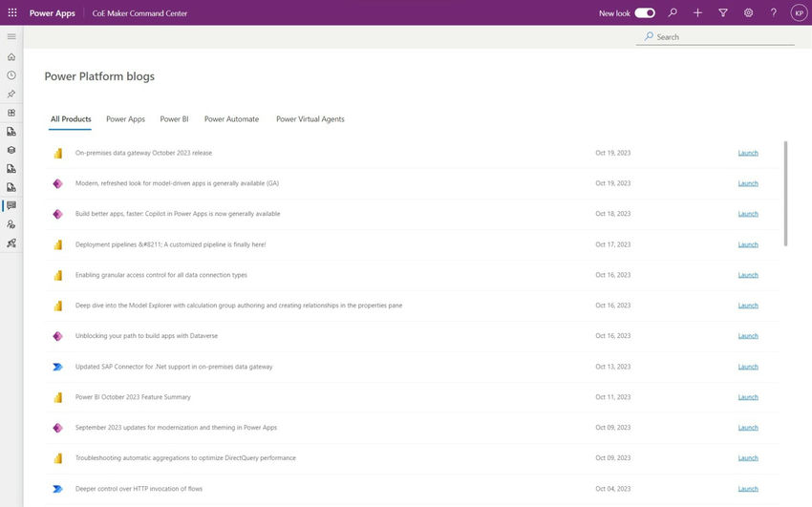Launch On-premises data gateway October 2023 release

coord(748,153)
